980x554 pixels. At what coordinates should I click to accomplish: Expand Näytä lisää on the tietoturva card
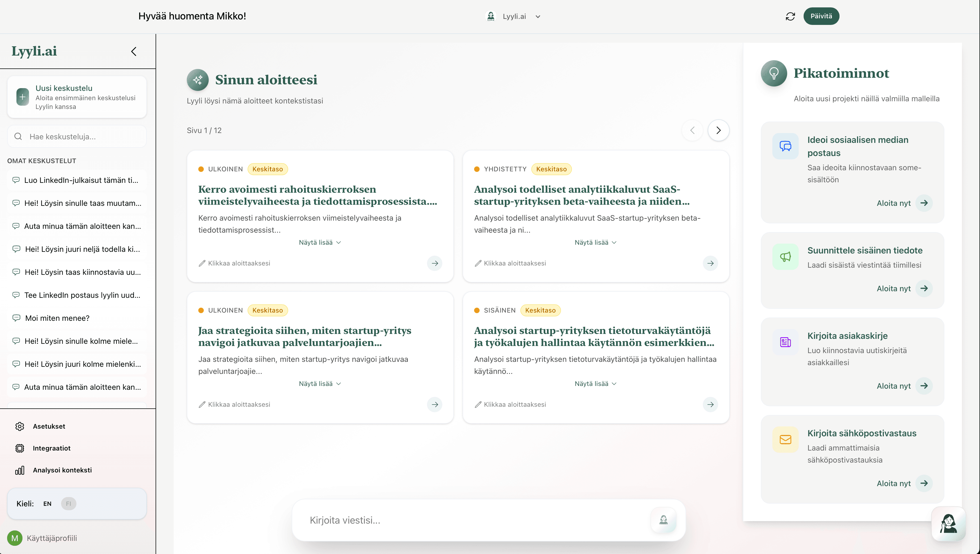point(595,384)
